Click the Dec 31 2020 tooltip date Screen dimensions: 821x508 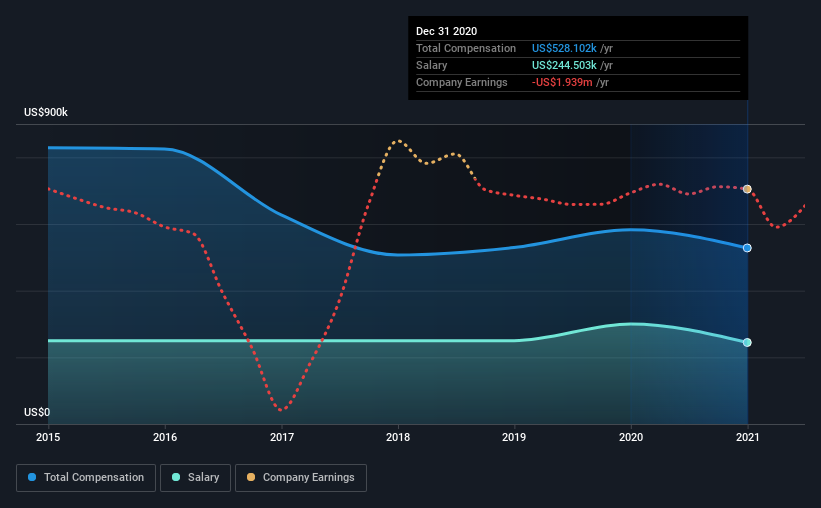[447, 31]
